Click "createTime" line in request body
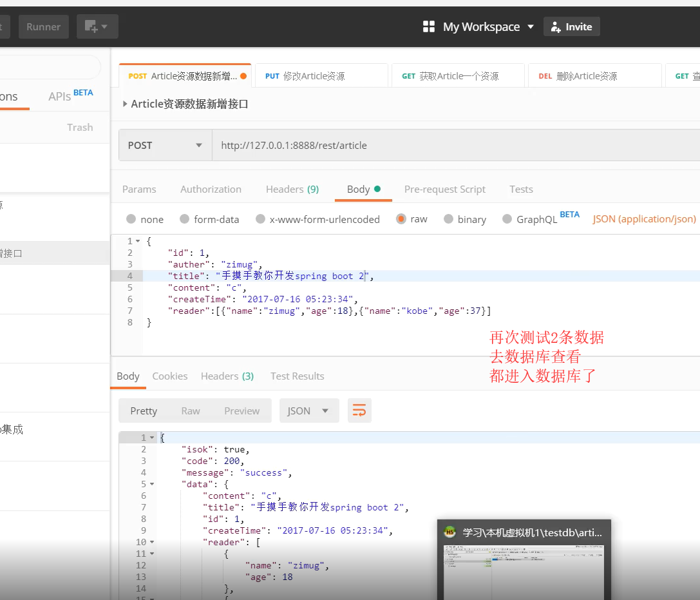Screen dimensions: 700x600 [x=263, y=299]
